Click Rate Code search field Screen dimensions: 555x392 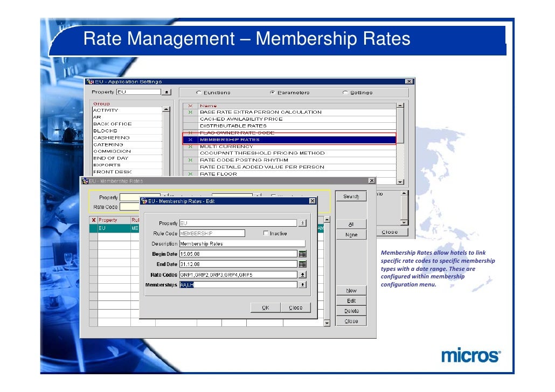pos(129,207)
